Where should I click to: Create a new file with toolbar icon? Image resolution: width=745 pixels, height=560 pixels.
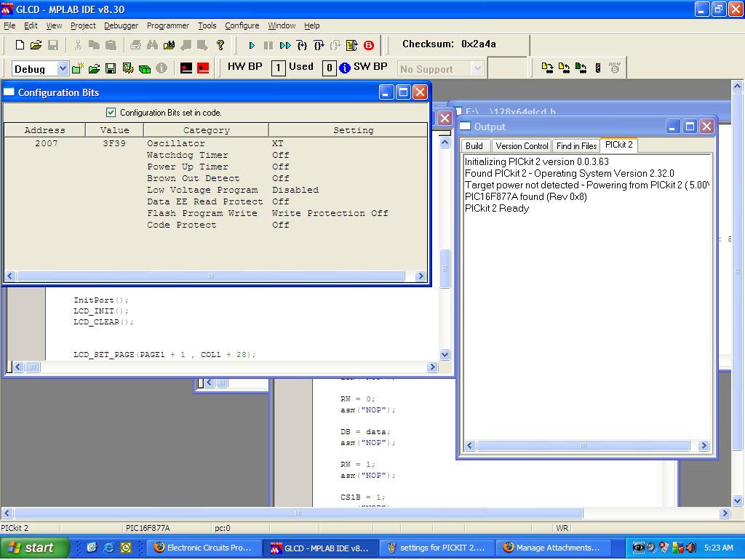[20, 45]
